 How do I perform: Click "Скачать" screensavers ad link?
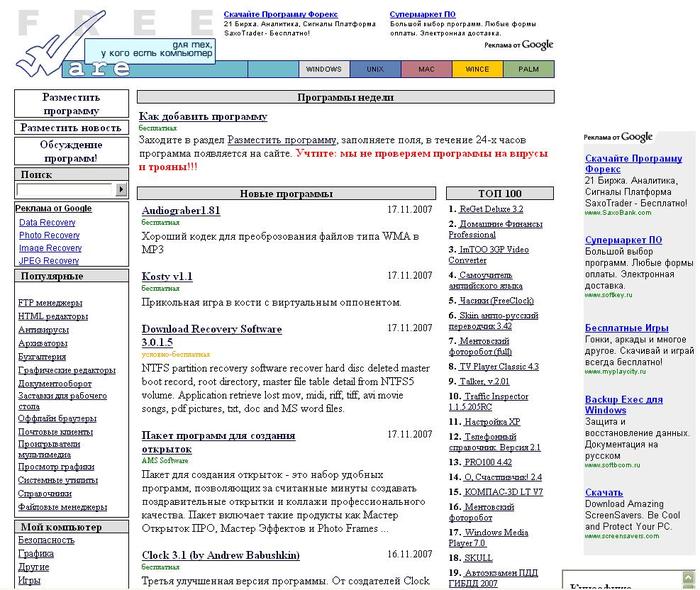point(604,492)
